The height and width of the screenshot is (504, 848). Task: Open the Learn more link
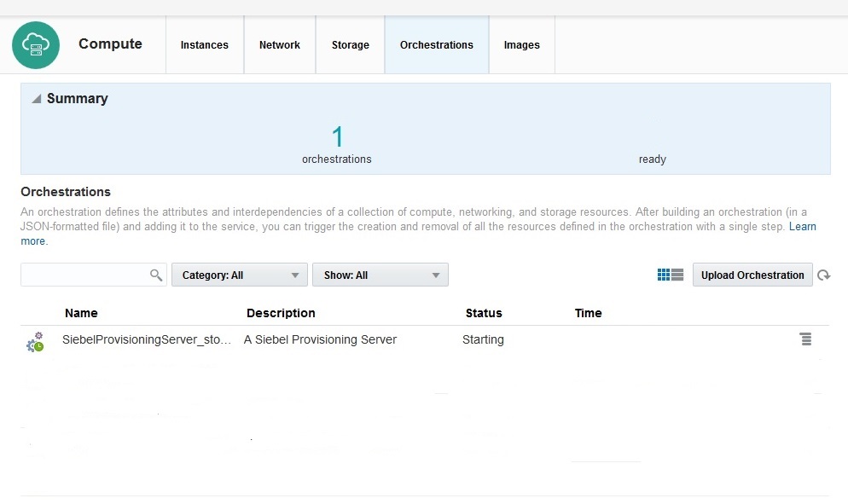click(802, 226)
